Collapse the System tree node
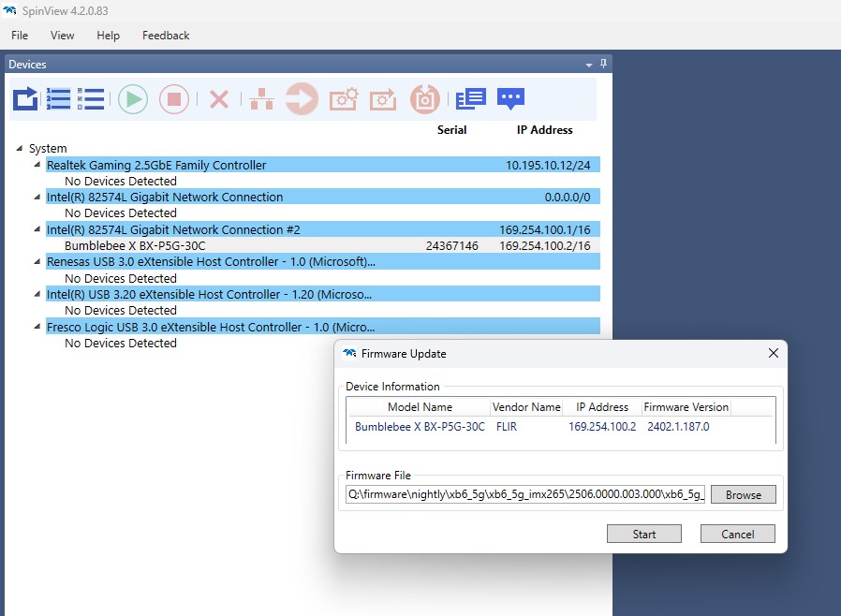This screenshot has height=616, width=841. pos(20,149)
